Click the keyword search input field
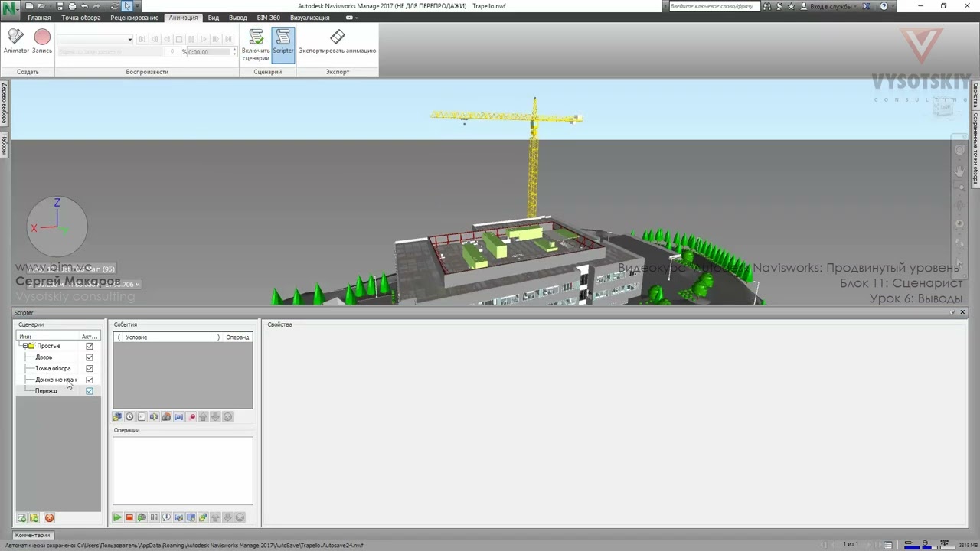This screenshot has width=980, height=551. (716, 6)
